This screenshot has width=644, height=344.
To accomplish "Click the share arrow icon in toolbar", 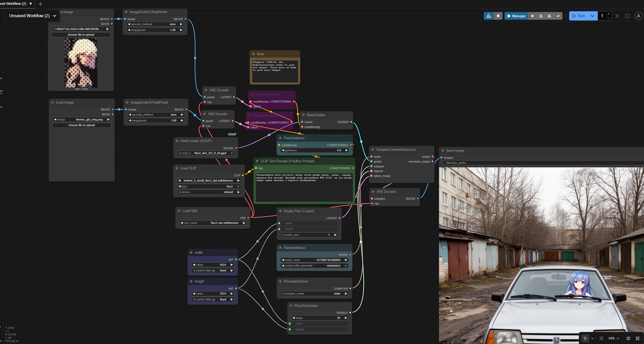I will 558,16.
